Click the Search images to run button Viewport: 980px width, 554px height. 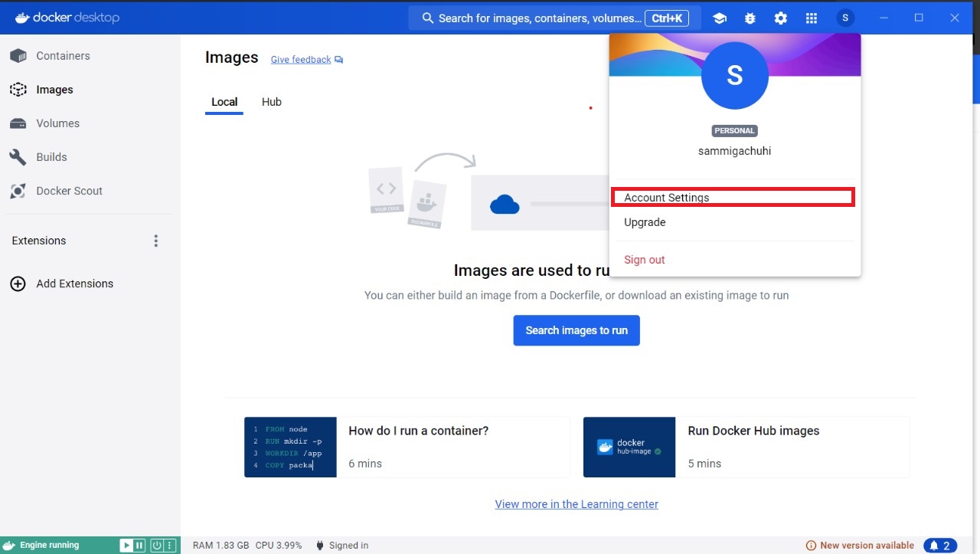[577, 330]
